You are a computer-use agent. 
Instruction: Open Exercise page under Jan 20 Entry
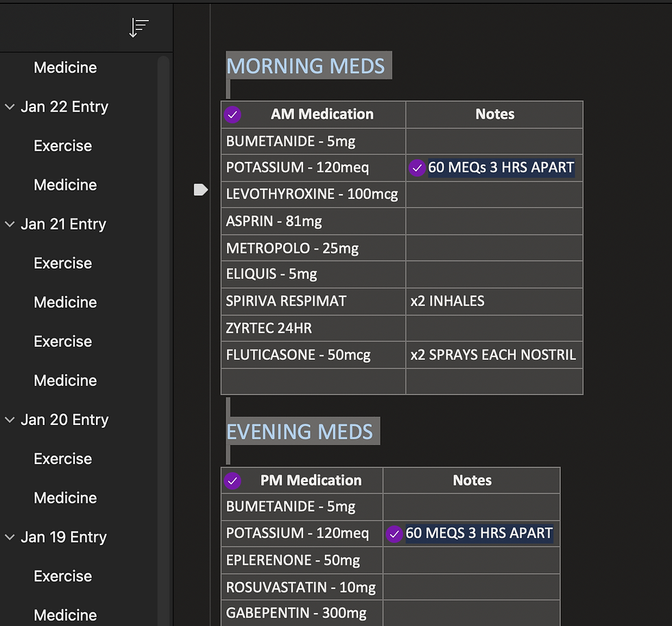[62, 459]
